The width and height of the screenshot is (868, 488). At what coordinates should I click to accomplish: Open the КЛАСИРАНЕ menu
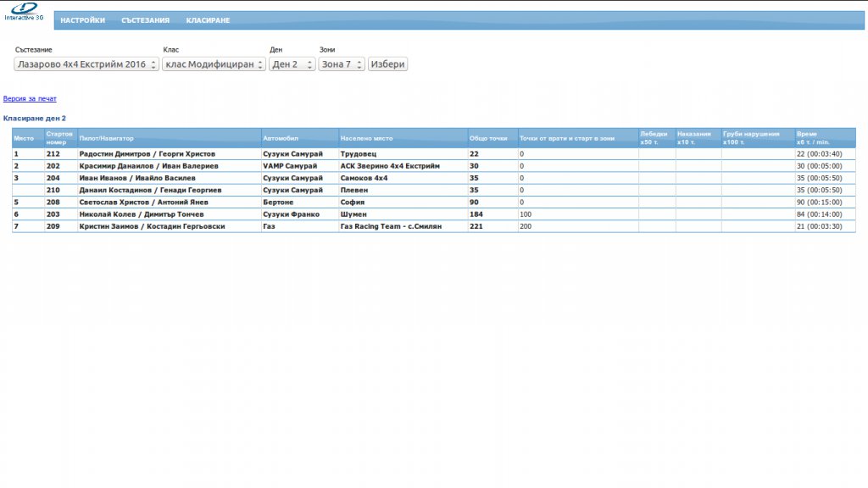[208, 20]
